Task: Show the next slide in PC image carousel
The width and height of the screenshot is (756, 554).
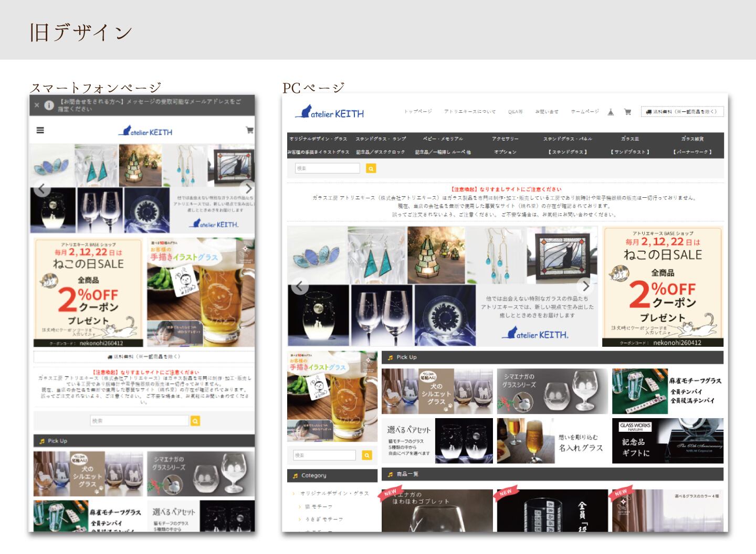Action: point(585,286)
